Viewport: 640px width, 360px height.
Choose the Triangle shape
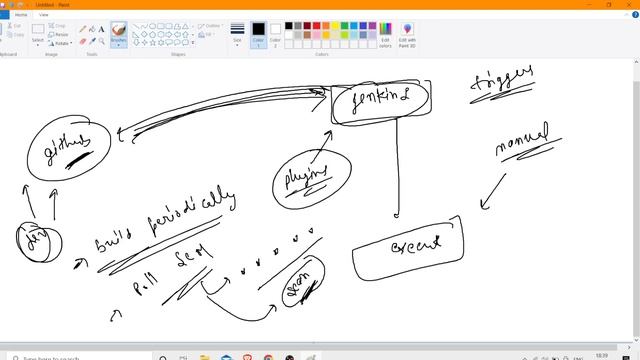(185, 26)
